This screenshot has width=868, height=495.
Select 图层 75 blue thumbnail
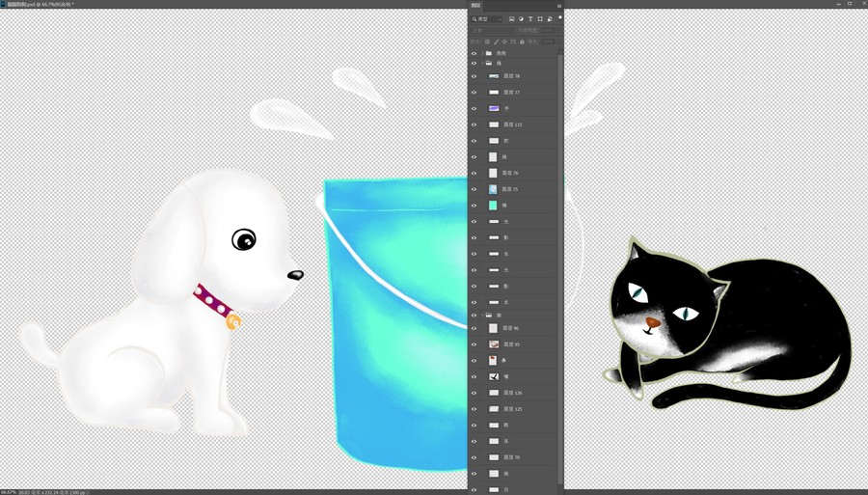(493, 189)
